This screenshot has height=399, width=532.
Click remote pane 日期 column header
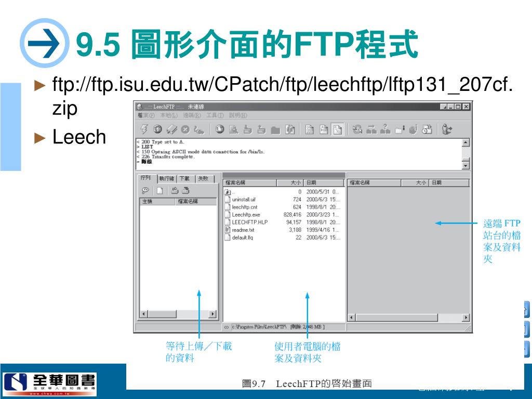449,183
